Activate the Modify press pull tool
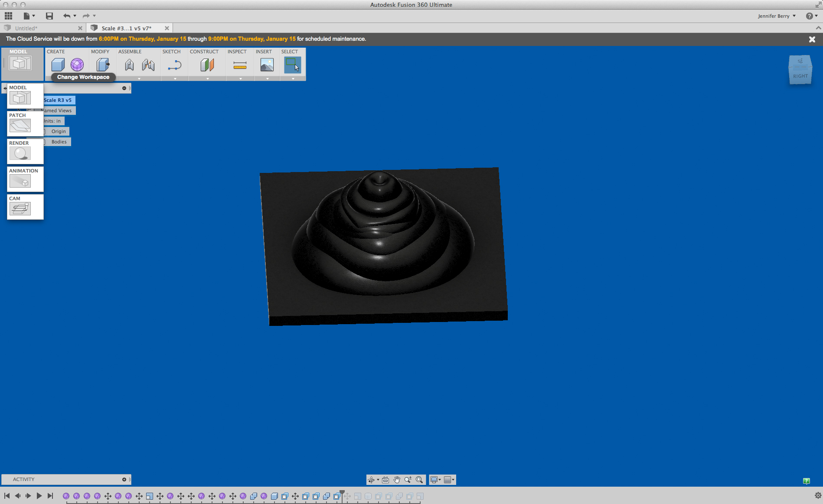 103,65
